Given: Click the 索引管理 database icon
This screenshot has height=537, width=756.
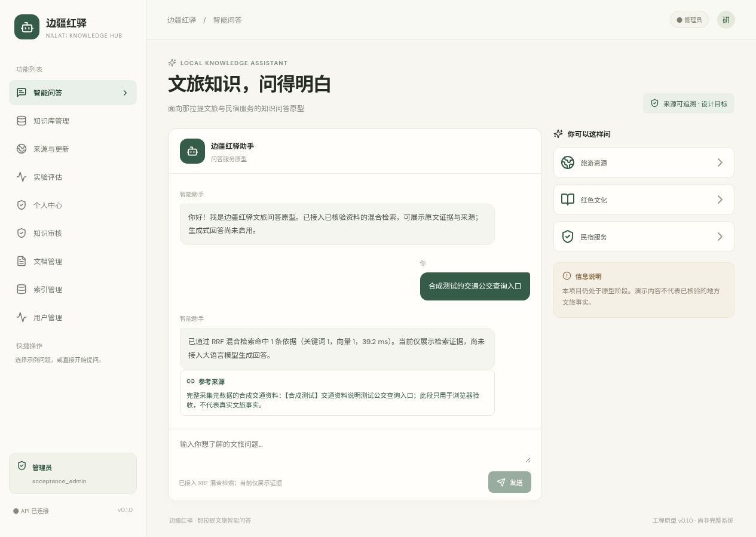Looking at the screenshot, I should 22,289.
